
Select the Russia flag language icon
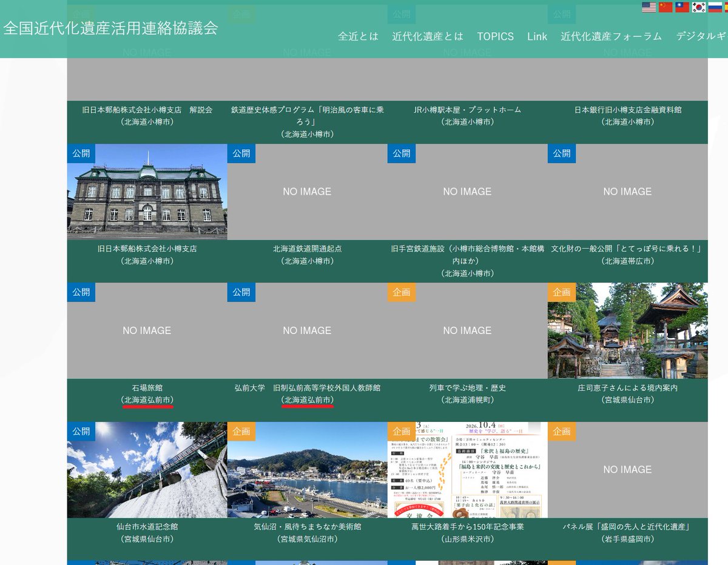coord(715,7)
